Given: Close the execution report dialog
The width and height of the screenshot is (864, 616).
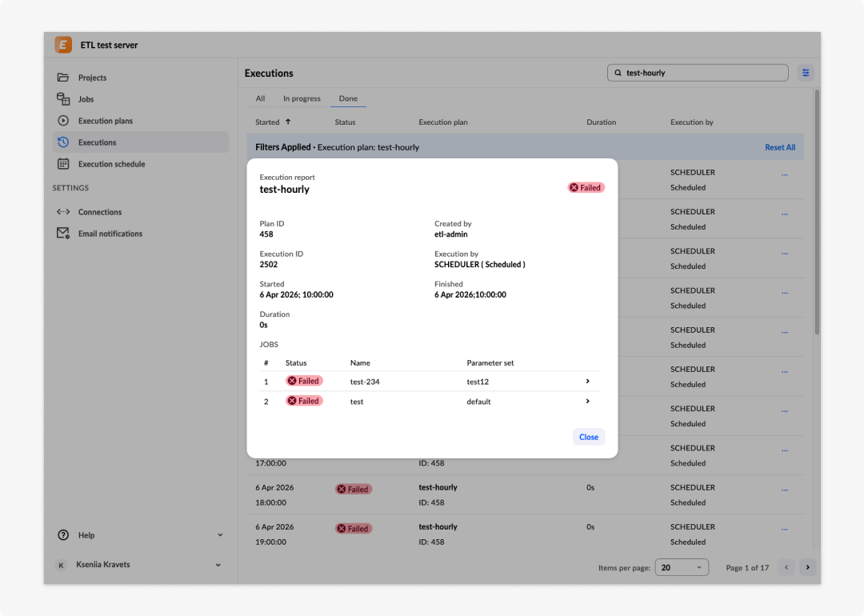Looking at the screenshot, I should (589, 437).
